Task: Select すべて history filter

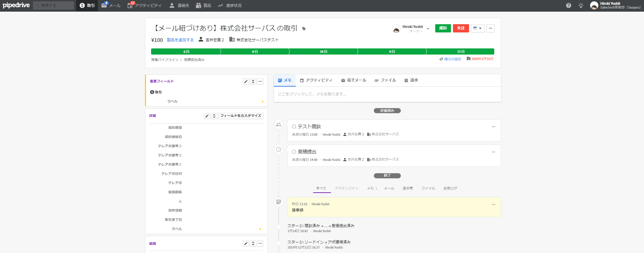Action: coord(321,188)
